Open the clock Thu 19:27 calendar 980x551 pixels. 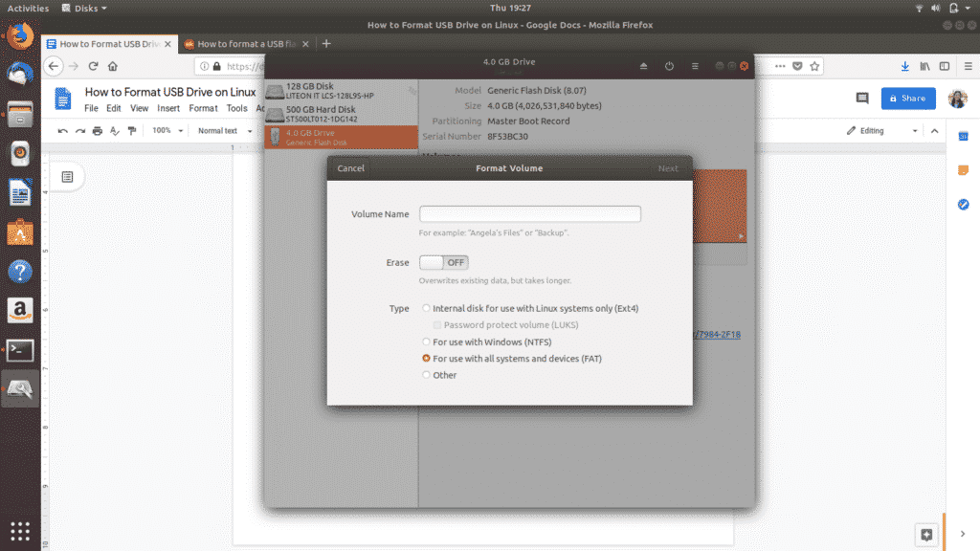click(510, 8)
